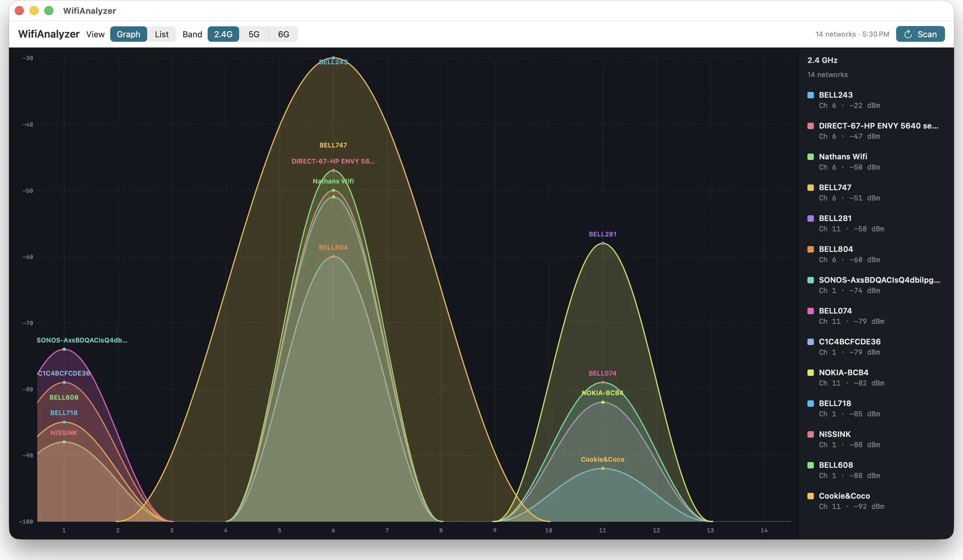Click BELL074 graph label

(x=603, y=373)
